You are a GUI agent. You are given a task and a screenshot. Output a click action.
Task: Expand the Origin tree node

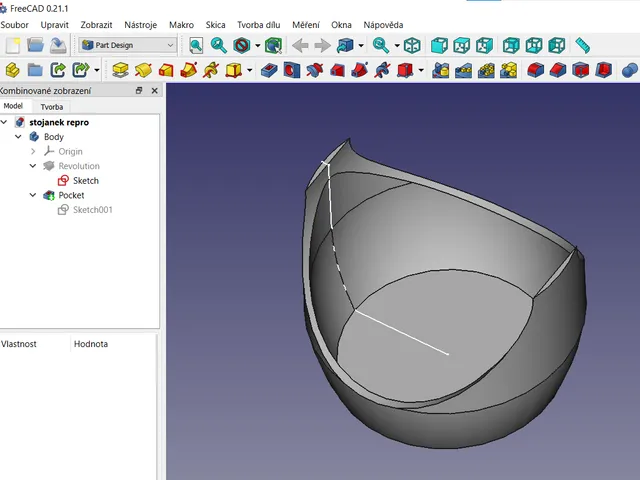click(33, 151)
